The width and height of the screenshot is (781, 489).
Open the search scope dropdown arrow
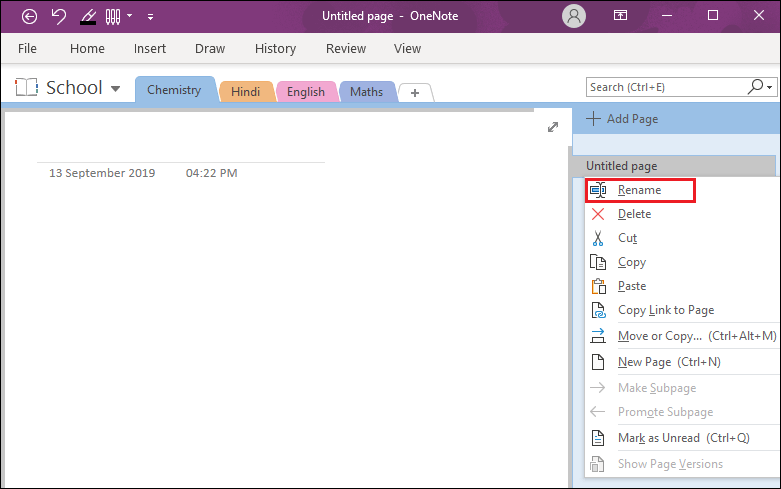coord(770,88)
